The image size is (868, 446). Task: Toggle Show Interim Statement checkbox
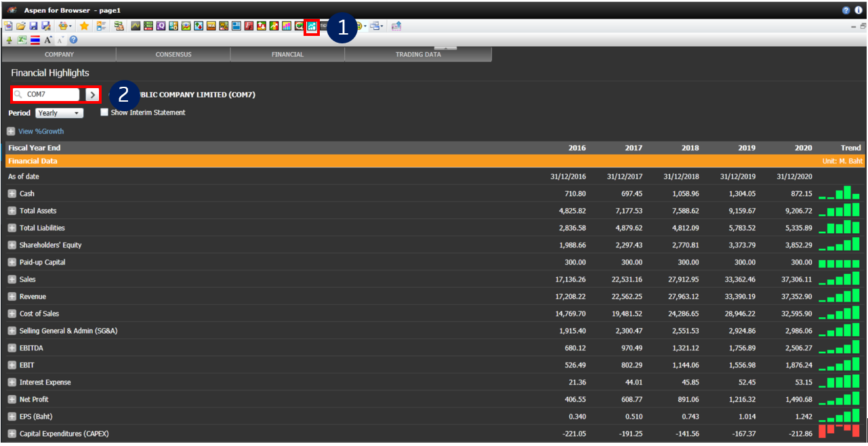point(104,113)
